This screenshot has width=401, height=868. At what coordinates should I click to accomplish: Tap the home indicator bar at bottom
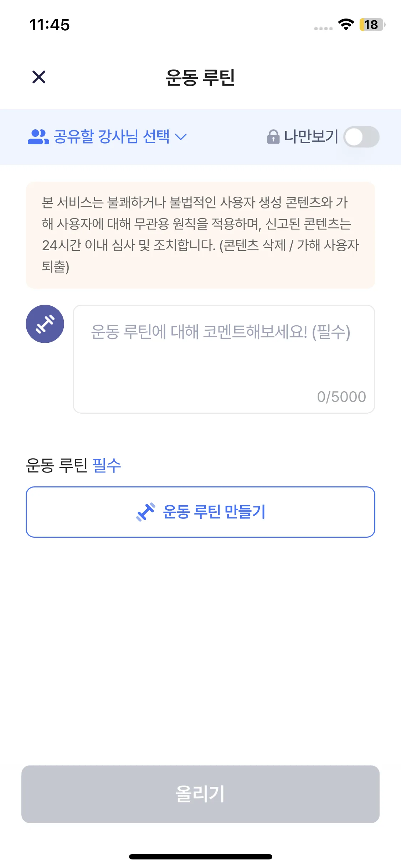click(200, 857)
